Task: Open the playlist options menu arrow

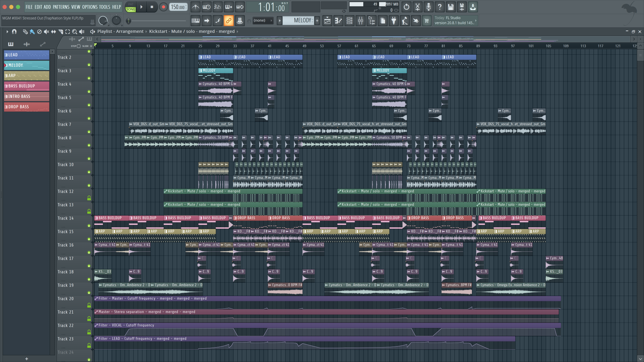Action: point(7,32)
